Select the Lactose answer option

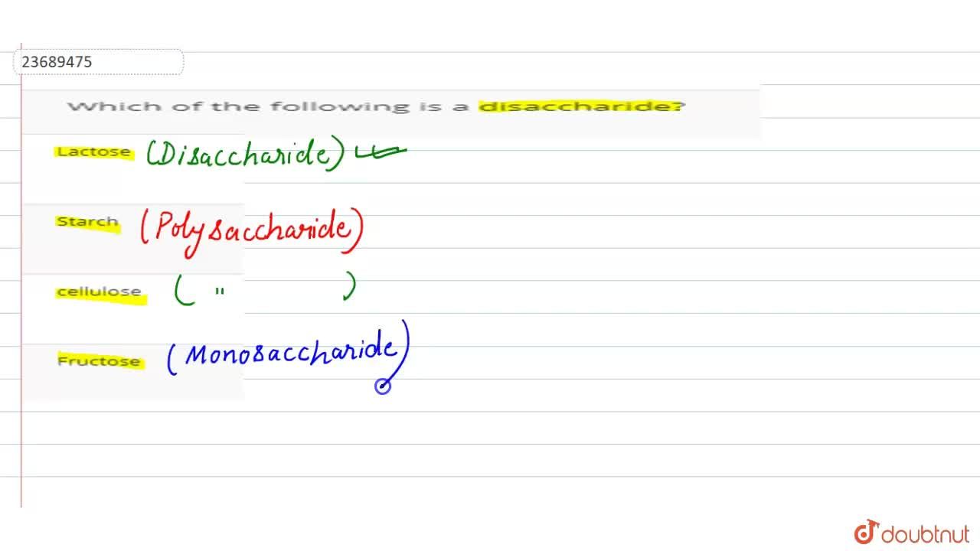point(93,152)
